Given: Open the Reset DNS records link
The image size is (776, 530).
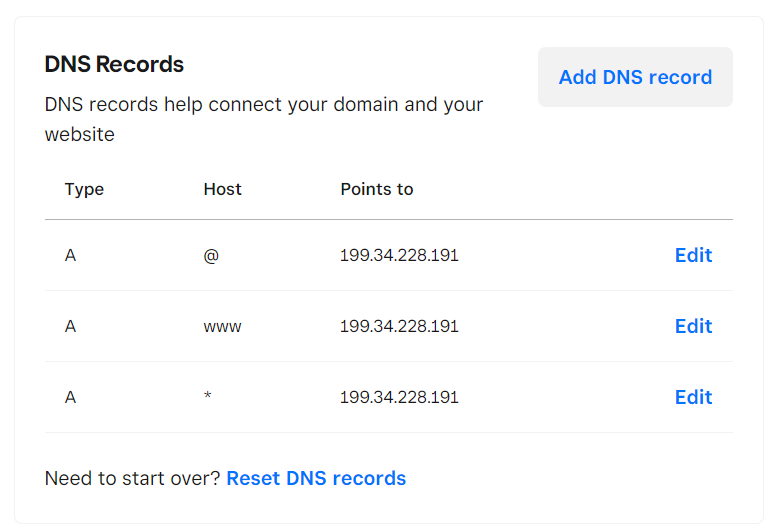Looking at the screenshot, I should [x=316, y=478].
